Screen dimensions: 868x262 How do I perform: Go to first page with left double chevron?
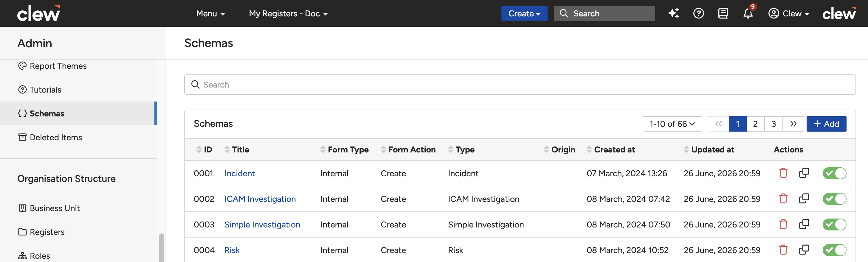click(x=718, y=124)
